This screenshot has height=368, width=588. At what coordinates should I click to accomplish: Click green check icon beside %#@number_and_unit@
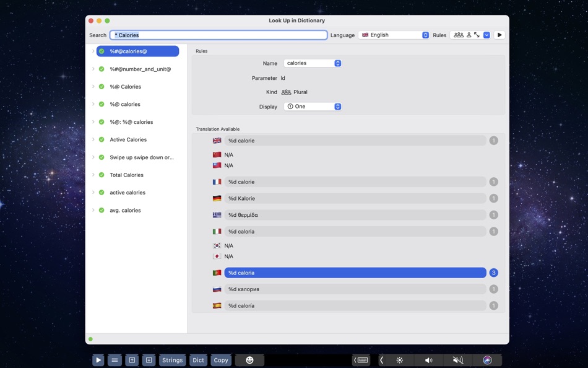click(x=102, y=69)
